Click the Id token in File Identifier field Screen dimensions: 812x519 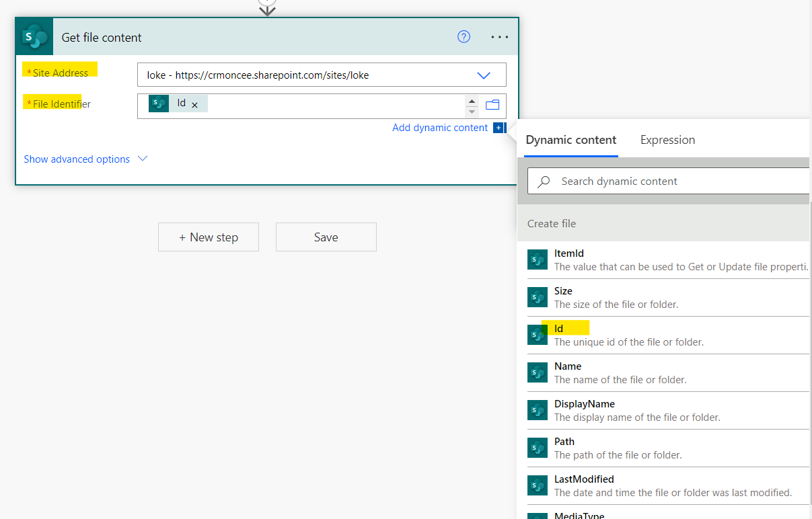(178, 104)
